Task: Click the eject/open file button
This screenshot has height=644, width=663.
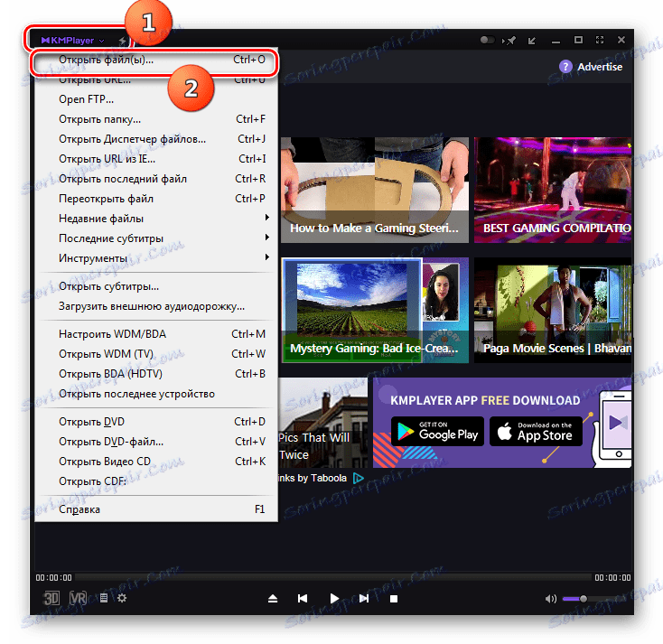Action: pos(273,598)
